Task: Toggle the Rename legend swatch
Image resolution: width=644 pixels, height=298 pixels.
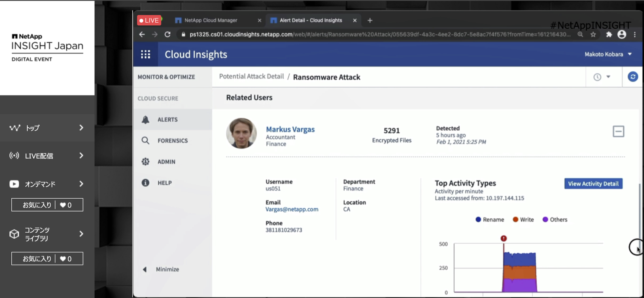Action: click(478, 219)
